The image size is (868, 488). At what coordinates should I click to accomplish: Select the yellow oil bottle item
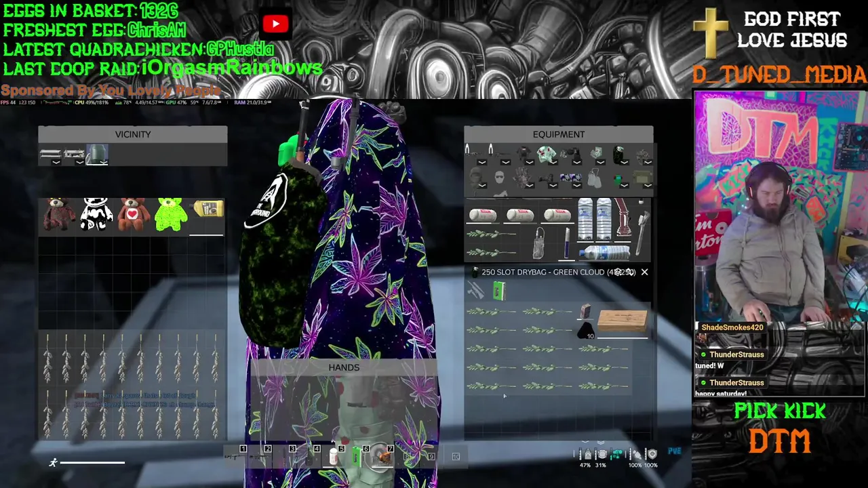208,209
